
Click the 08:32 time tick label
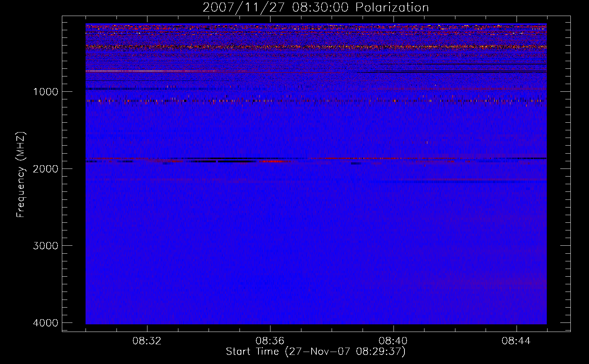[x=147, y=341]
